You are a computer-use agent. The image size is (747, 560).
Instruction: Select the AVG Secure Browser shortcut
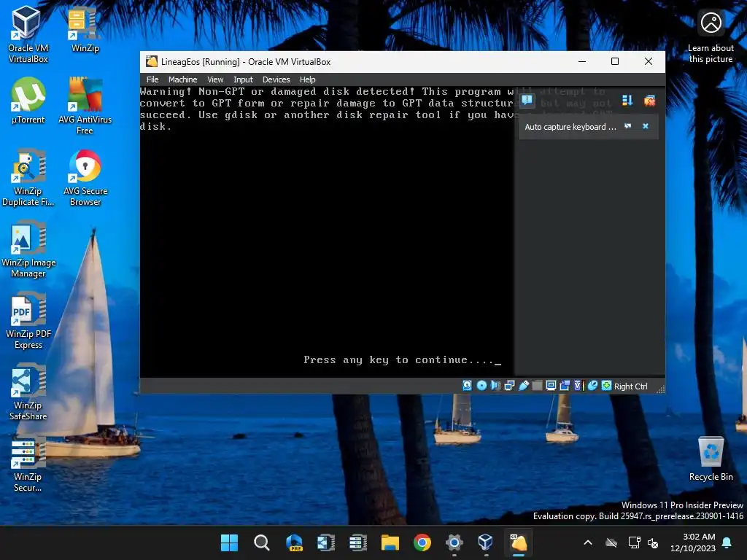85,177
